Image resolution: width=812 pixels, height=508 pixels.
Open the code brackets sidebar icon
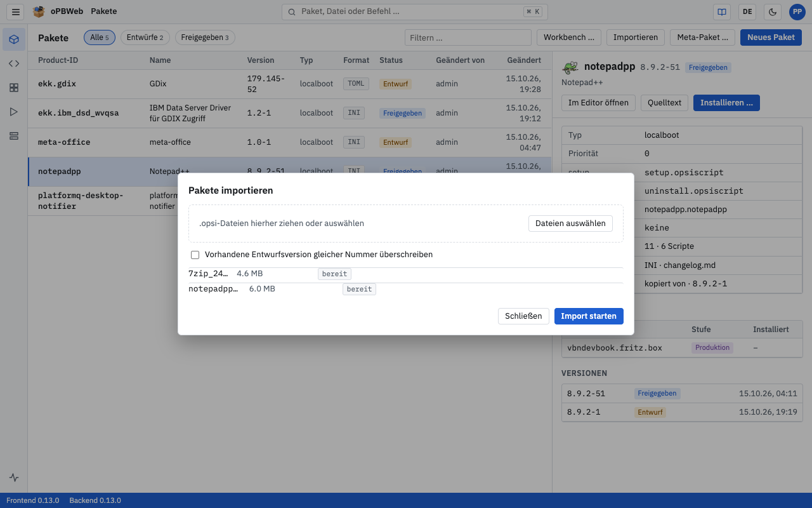click(x=14, y=63)
